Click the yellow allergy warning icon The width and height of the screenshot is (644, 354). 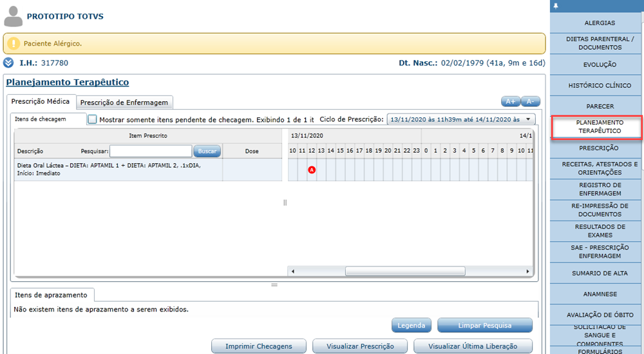[14, 43]
